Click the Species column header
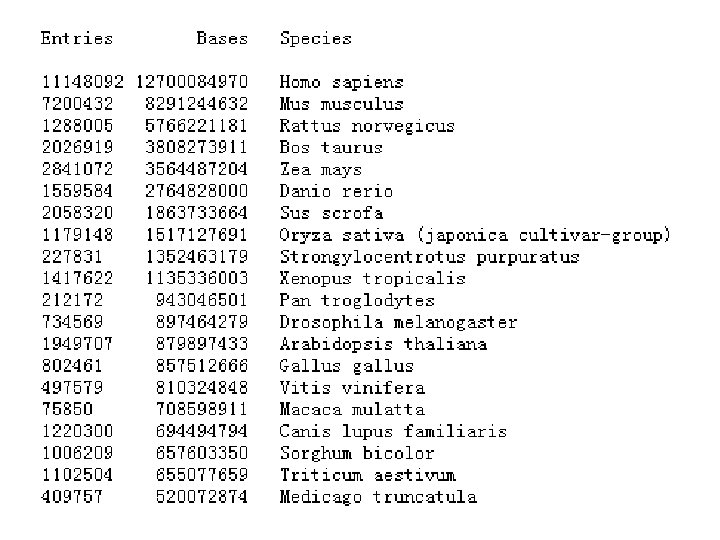720x540 pixels. coord(316,39)
